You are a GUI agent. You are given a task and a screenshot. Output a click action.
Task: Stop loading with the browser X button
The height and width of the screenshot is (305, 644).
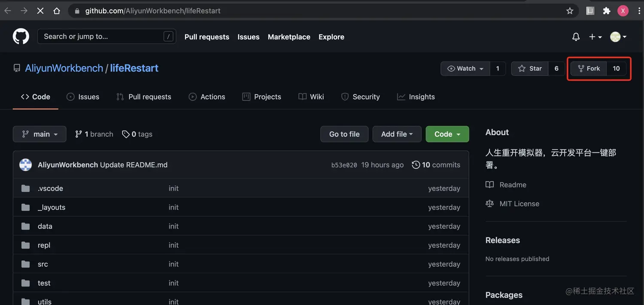[40, 11]
